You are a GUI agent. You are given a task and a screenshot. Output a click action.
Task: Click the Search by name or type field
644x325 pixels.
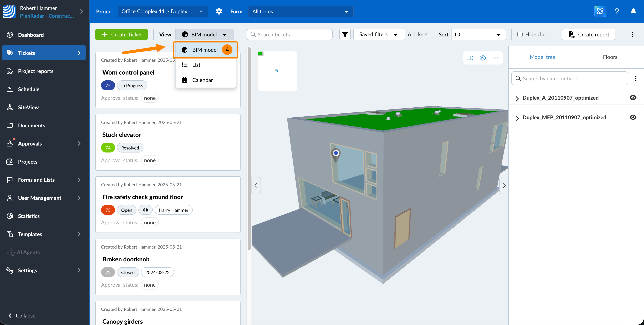[x=570, y=79]
